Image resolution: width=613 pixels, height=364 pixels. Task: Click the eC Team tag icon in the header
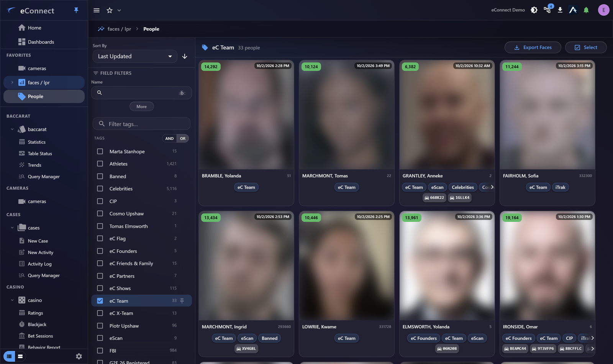point(205,48)
